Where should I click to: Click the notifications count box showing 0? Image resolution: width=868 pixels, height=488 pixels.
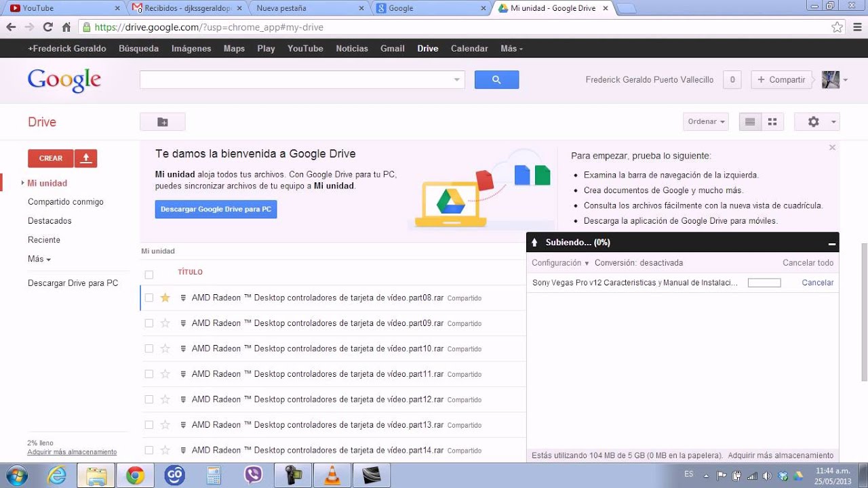tap(732, 80)
